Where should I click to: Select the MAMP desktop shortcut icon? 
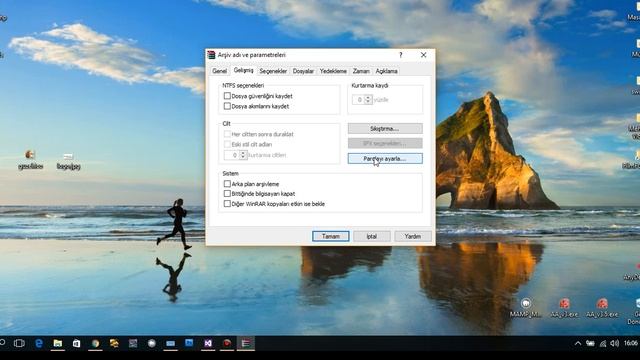[526, 308]
